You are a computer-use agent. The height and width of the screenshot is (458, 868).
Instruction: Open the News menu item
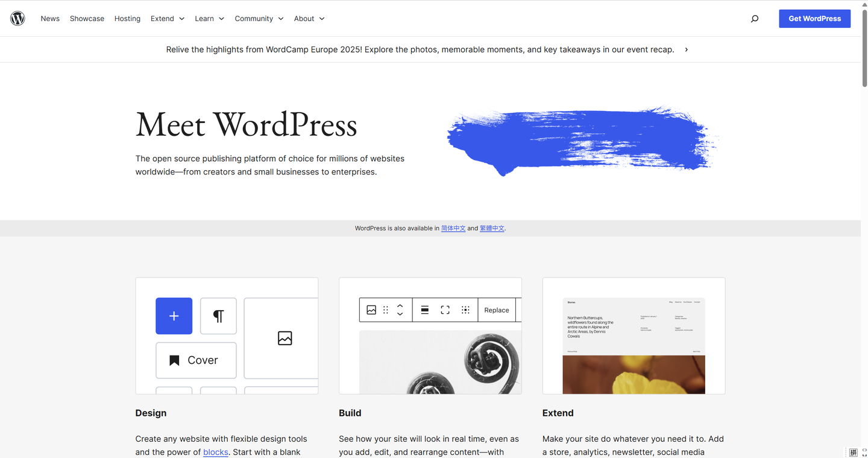[50, 19]
